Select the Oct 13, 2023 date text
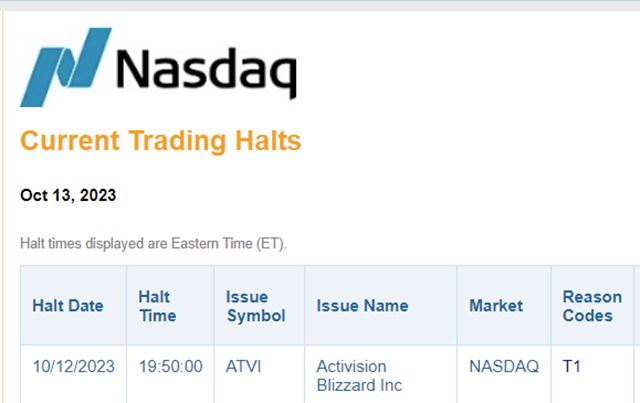This screenshot has height=403, width=640. (68, 196)
